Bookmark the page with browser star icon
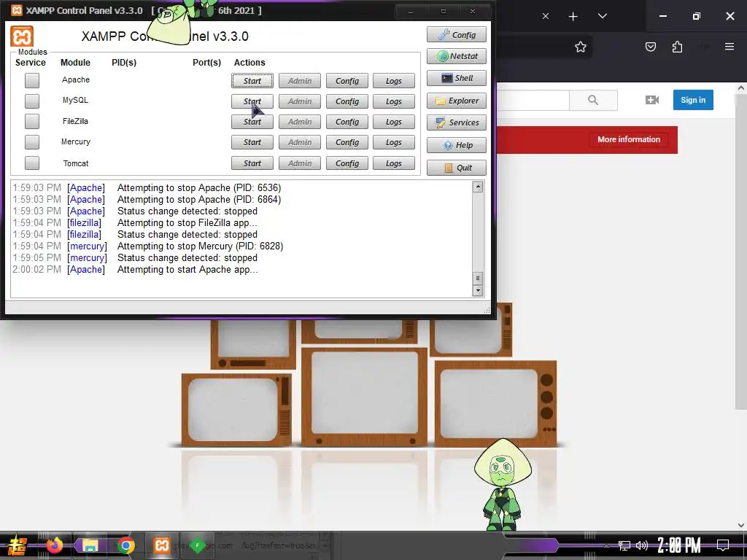The image size is (747, 560). (580, 47)
